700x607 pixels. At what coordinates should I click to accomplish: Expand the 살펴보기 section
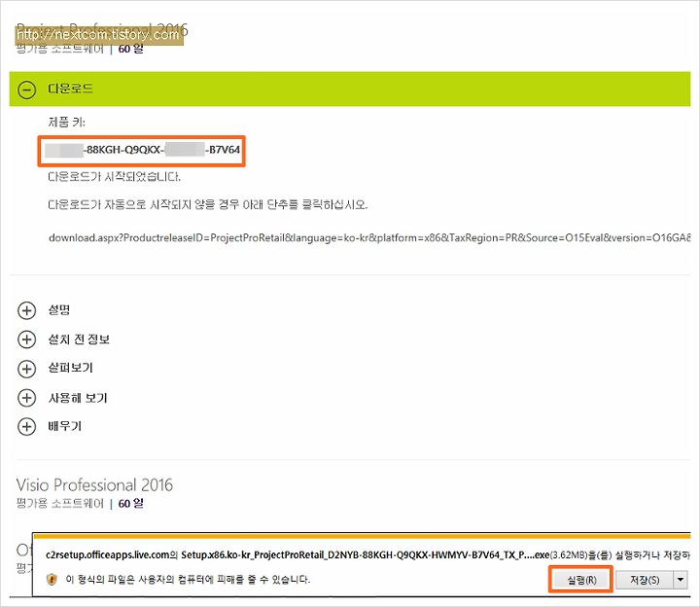click(x=27, y=369)
